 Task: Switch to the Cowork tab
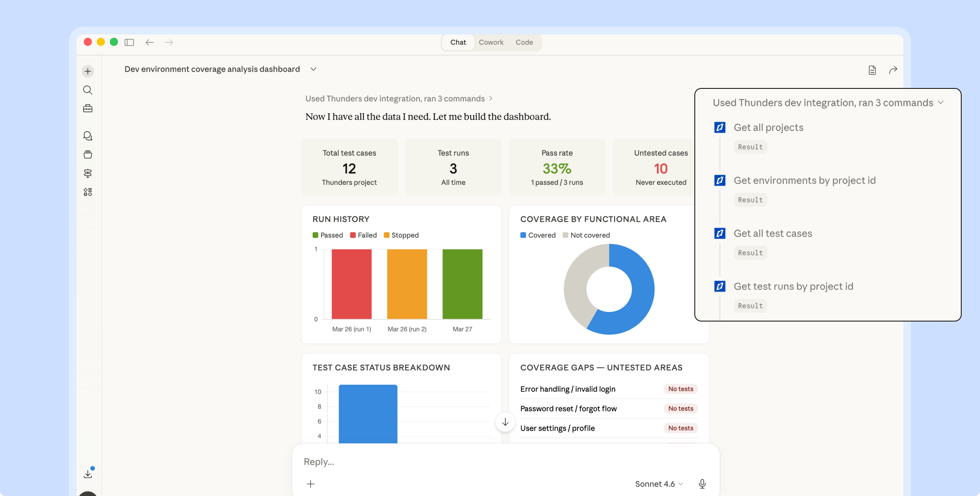(491, 42)
